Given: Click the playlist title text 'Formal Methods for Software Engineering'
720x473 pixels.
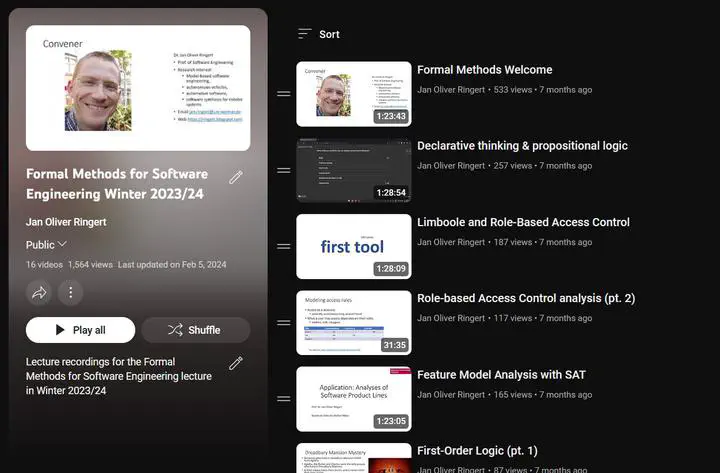Looking at the screenshot, I should pos(117,184).
